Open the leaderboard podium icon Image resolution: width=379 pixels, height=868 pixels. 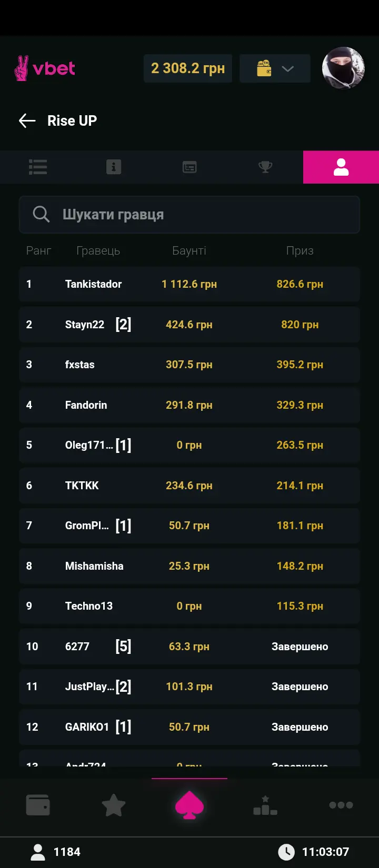pyautogui.click(x=265, y=805)
